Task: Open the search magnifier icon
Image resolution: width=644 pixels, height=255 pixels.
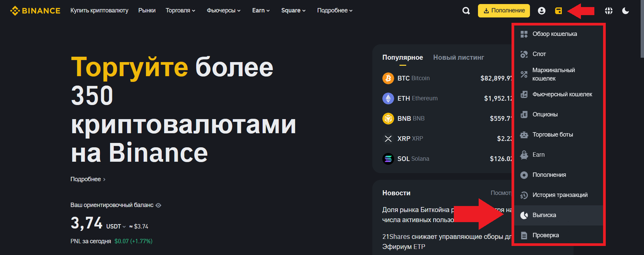Action: 466,11
